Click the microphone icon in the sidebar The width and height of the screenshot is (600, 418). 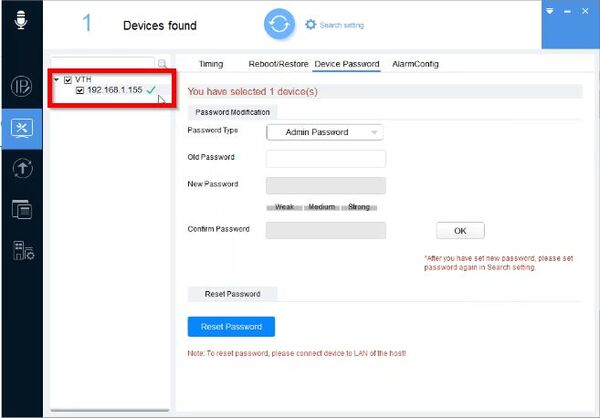click(21, 20)
